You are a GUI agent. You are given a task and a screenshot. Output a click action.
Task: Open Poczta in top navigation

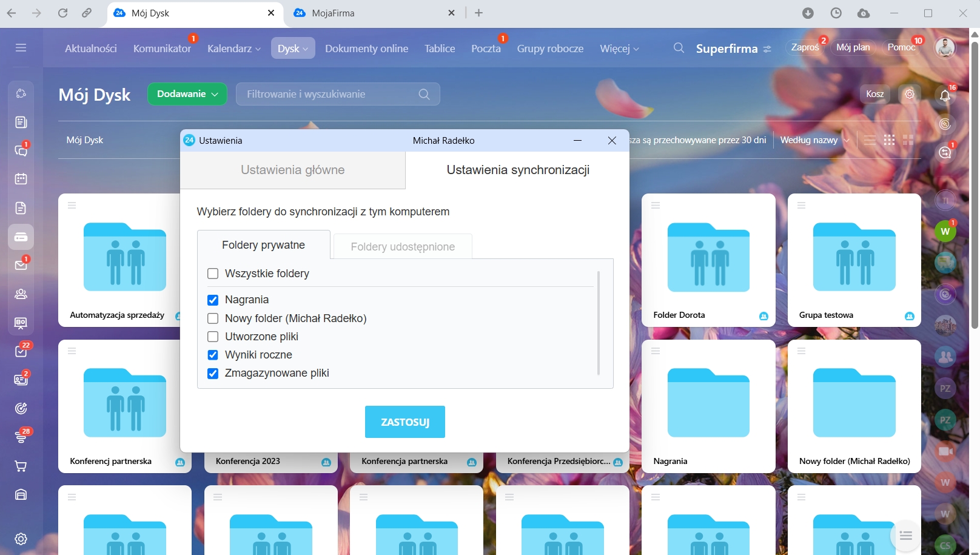click(x=486, y=49)
